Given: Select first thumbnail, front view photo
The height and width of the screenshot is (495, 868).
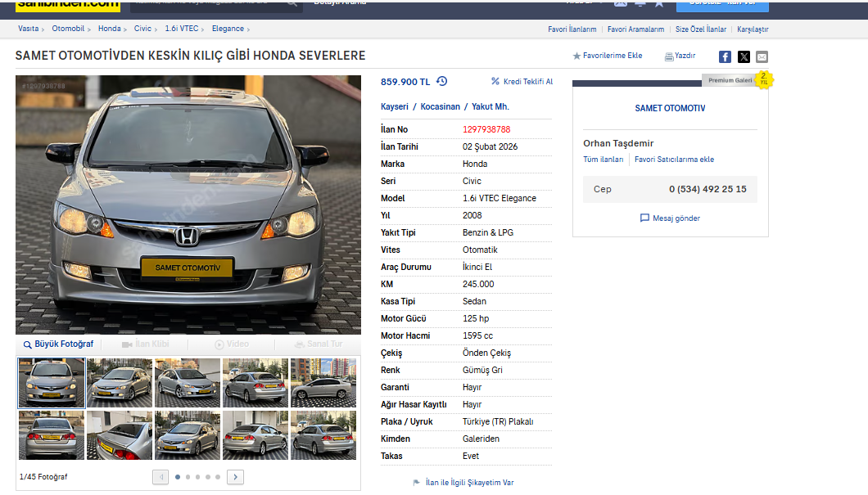Looking at the screenshot, I should [52, 383].
